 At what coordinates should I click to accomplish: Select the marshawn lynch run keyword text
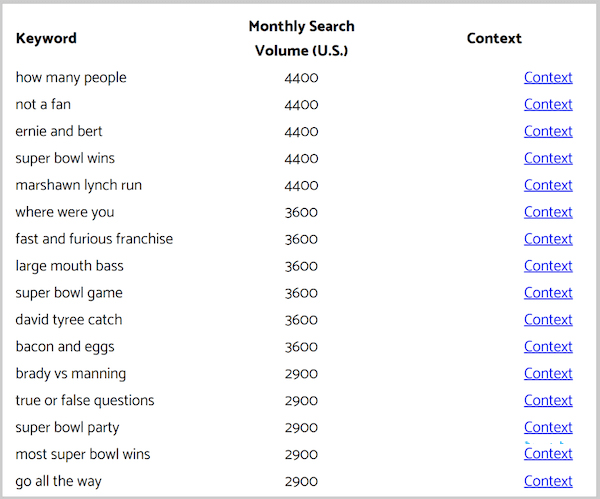[x=78, y=186]
